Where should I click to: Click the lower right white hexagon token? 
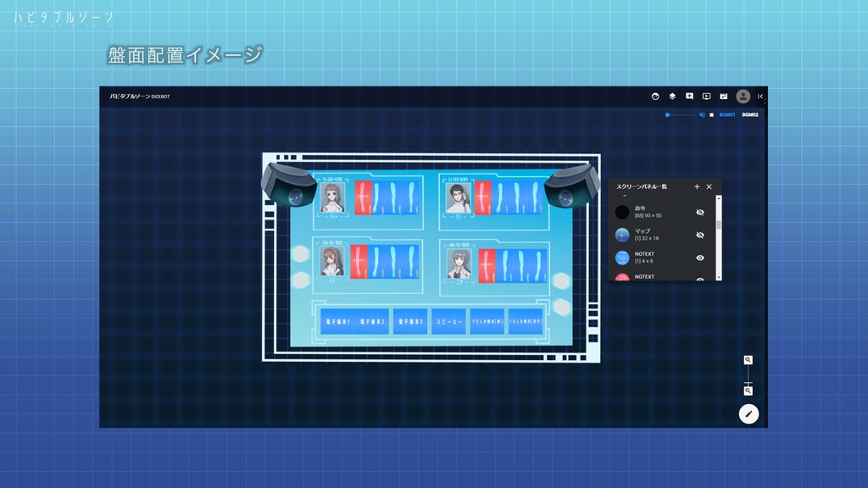[x=561, y=307]
